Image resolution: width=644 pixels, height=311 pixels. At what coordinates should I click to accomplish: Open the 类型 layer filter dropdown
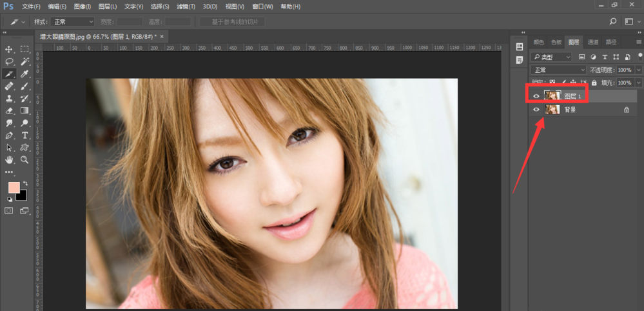[x=551, y=57]
